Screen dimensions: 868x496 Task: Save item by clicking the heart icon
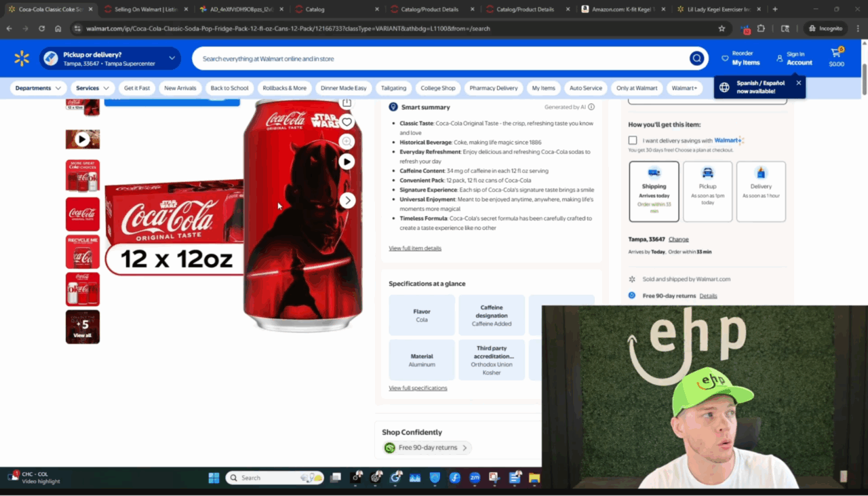pyautogui.click(x=347, y=121)
